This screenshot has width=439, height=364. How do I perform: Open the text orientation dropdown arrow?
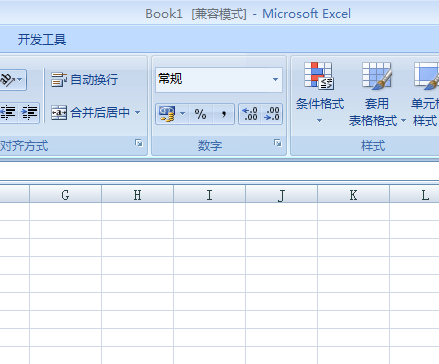click(x=20, y=80)
